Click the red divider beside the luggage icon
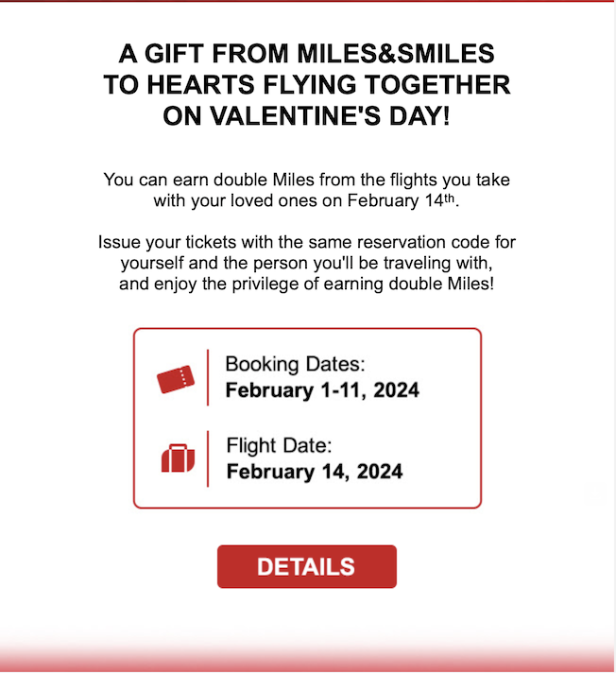The image size is (616, 673). pos(208,458)
